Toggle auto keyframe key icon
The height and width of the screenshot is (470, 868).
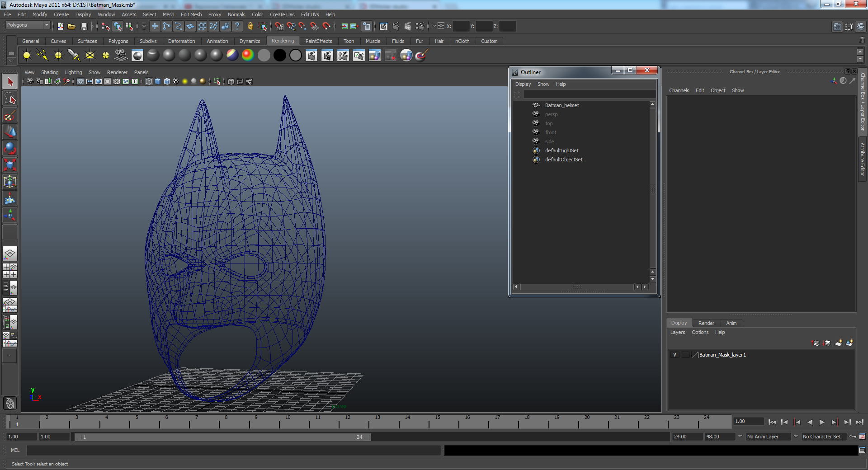pyautogui.click(x=853, y=437)
